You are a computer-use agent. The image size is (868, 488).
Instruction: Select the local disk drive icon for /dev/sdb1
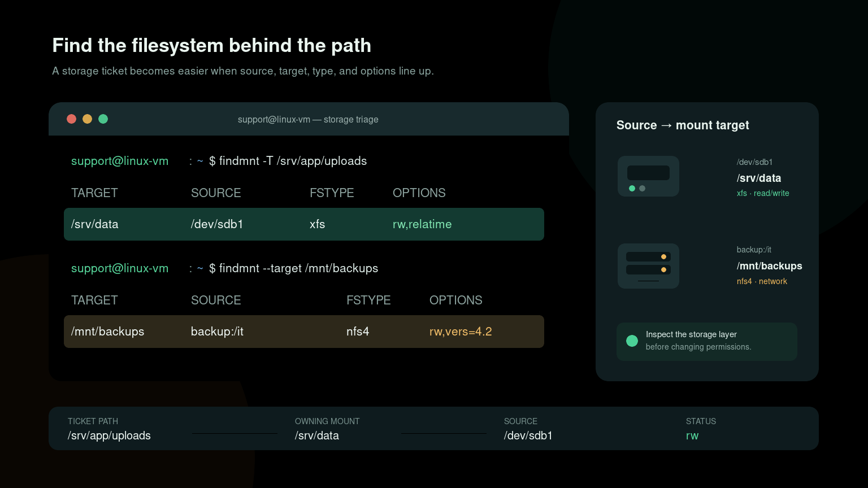648,176
